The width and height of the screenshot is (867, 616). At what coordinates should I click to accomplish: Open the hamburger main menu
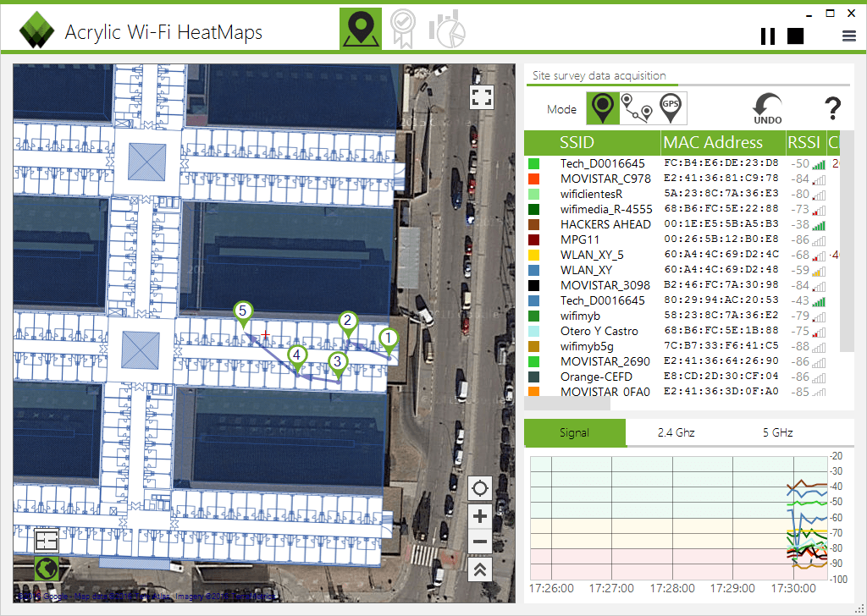tap(848, 36)
